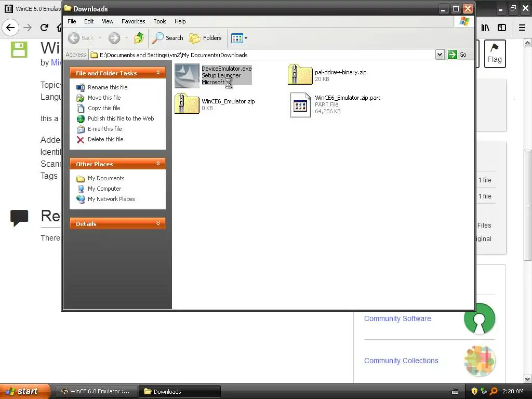Click Move this file
The image size is (532, 399).
(104, 98)
